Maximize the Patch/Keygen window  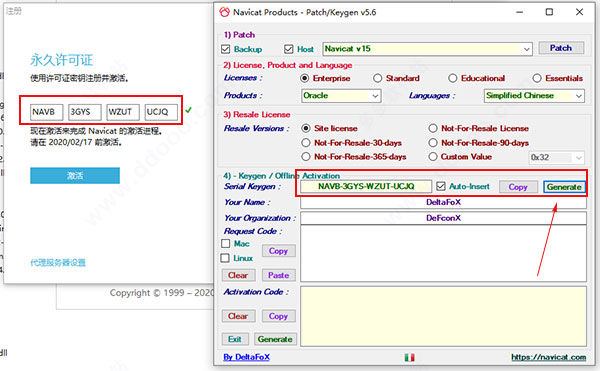point(549,12)
